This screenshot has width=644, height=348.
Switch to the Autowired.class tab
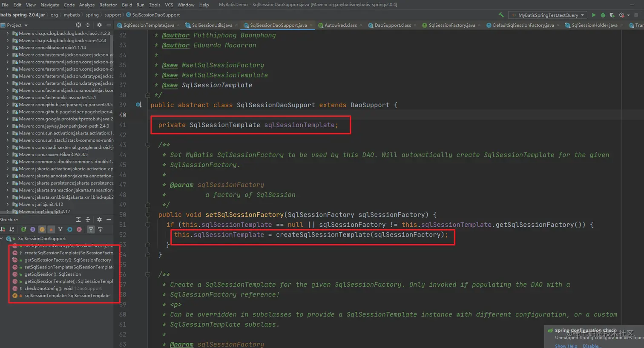pyautogui.click(x=340, y=25)
